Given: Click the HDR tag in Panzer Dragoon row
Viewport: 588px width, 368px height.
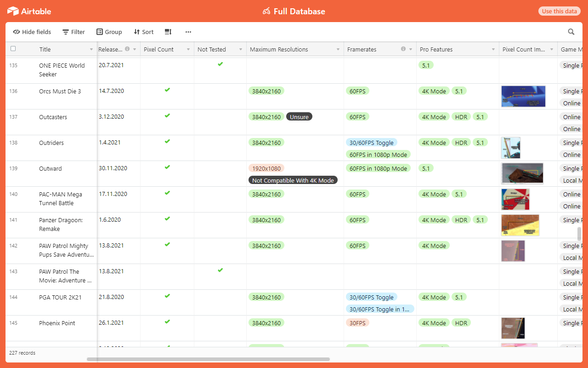Looking at the screenshot, I should tap(461, 220).
